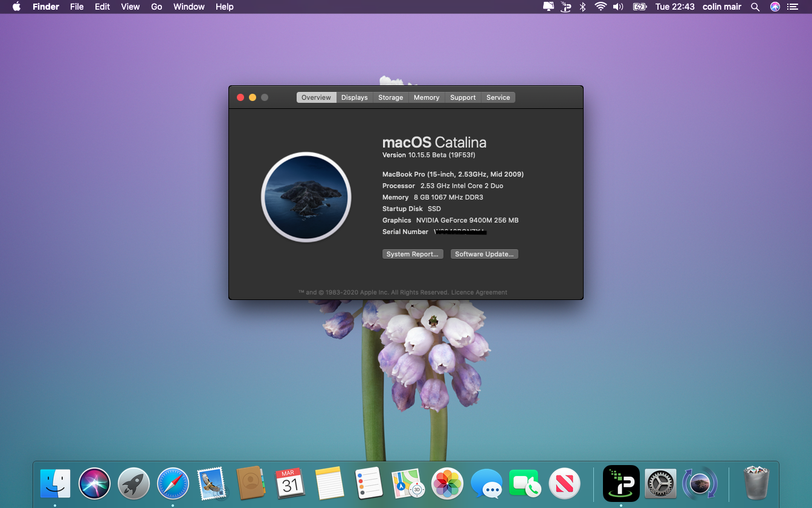Image resolution: width=812 pixels, height=508 pixels.
Task: Open macOS Catalina installer icon in Dock
Action: 700,484
